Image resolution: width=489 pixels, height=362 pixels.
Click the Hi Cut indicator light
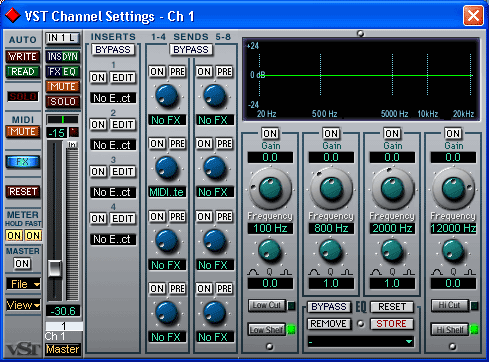[x=474, y=305]
